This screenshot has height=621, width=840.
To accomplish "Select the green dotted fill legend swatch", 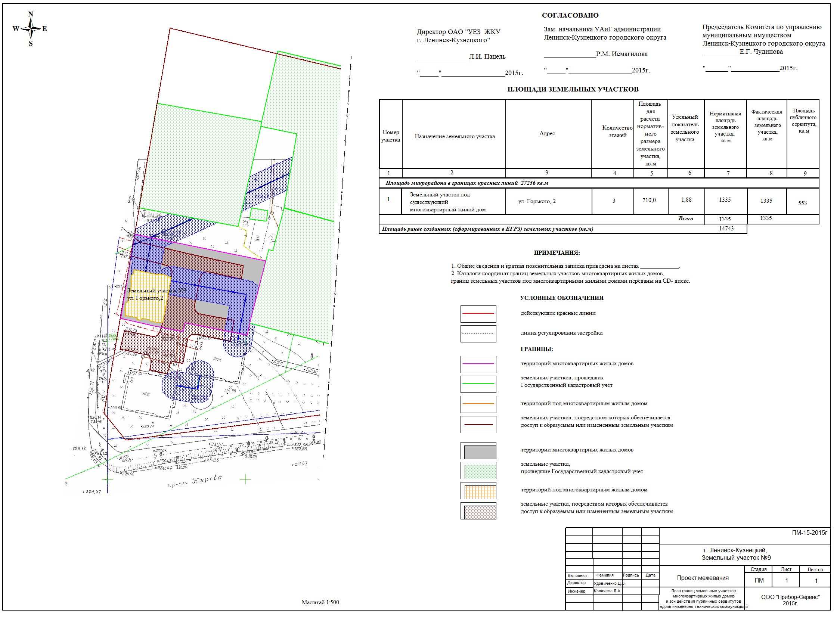I will [x=480, y=472].
